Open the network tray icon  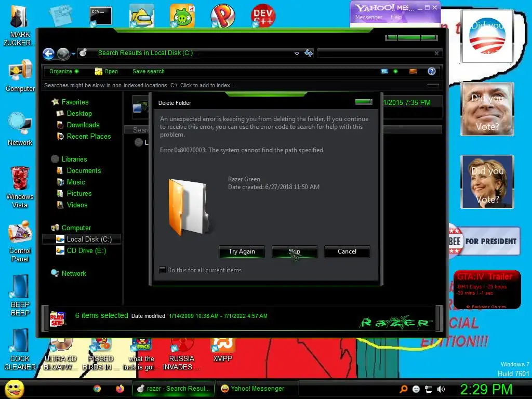(x=429, y=390)
